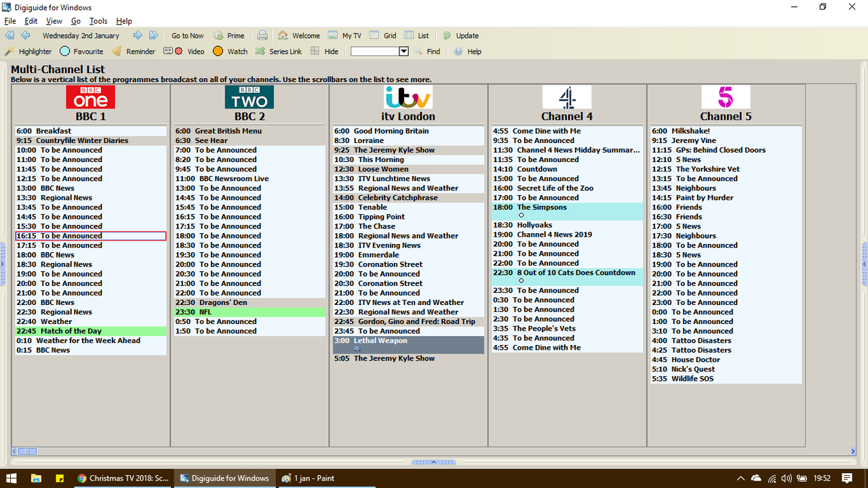The width and height of the screenshot is (868, 488).
Task: Jump forward a week with double-right arrow
Action: [x=154, y=35]
